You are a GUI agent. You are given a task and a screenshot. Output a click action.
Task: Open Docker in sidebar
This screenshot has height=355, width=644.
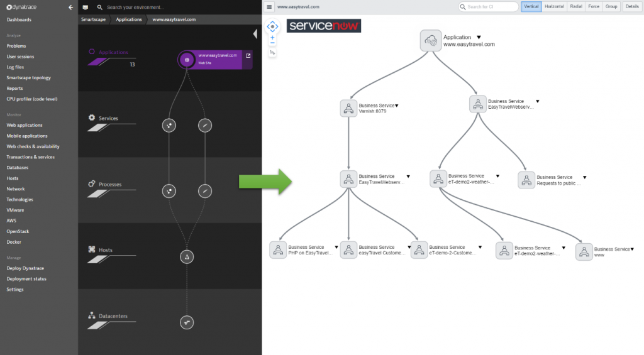coord(14,242)
